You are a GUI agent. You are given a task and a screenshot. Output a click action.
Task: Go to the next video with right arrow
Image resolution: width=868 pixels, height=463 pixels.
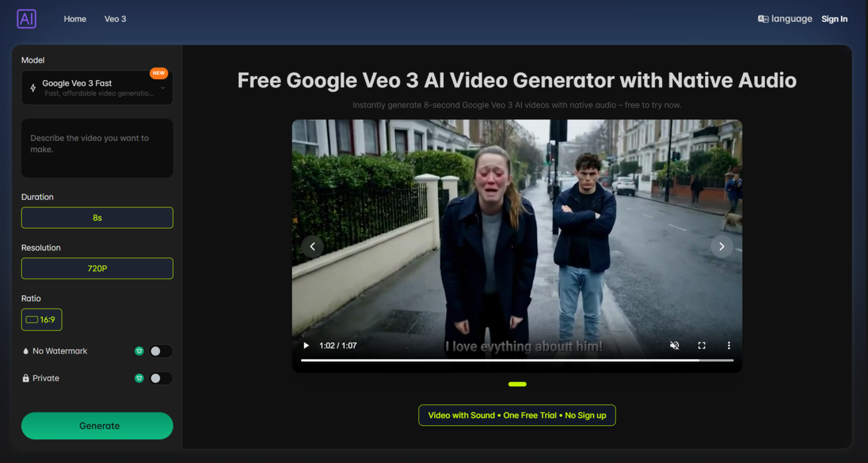(x=722, y=247)
